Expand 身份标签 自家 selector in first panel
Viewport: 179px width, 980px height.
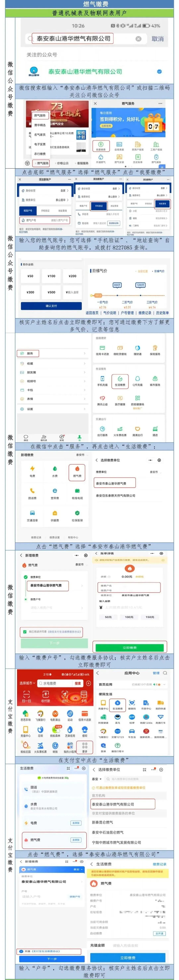tap(65, 191)
